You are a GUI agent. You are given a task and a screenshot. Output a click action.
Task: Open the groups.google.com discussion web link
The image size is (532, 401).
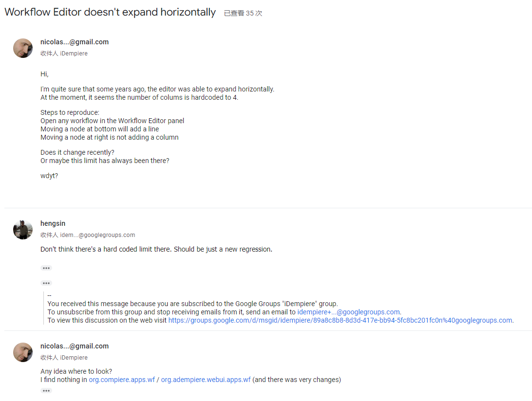(340, 320)
